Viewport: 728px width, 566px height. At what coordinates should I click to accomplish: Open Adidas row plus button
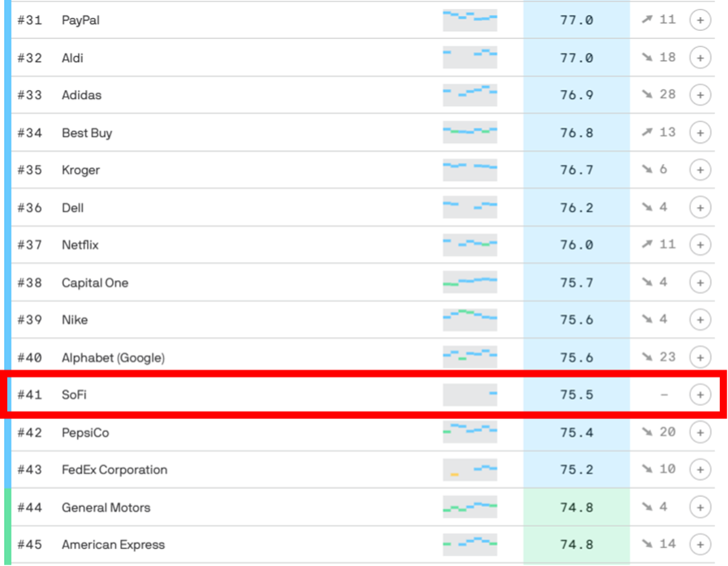(x=700, y=95)
